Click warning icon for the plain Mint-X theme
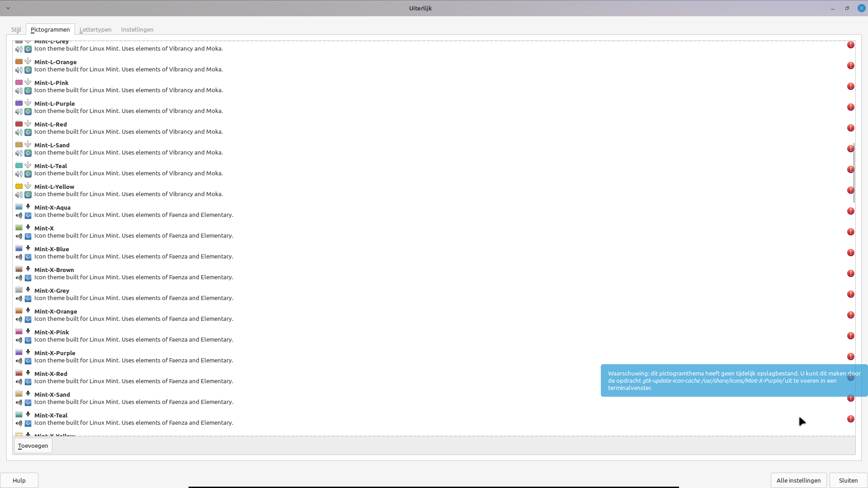Screen dimensions: 868x488 (x=851, y=232)
